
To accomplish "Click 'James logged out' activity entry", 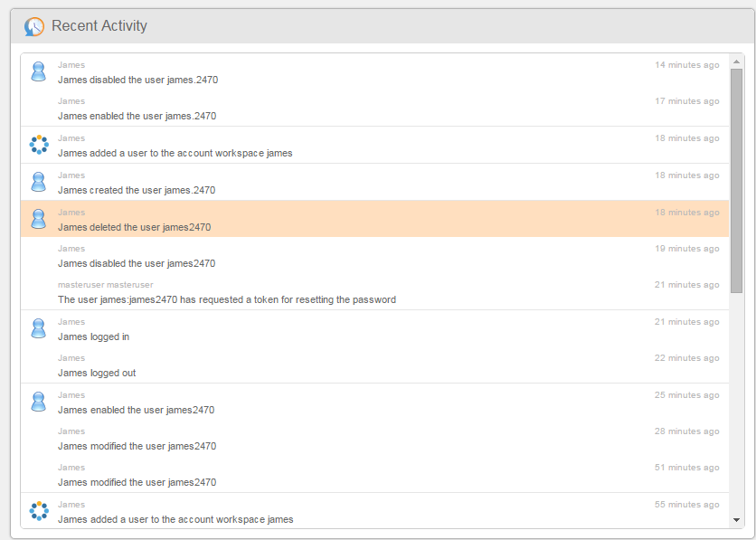I will [97, 373].
